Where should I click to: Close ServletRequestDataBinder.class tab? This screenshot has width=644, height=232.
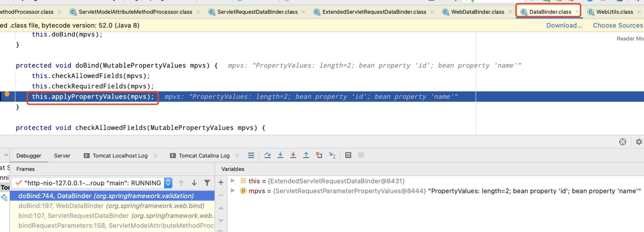pos(303,12)
